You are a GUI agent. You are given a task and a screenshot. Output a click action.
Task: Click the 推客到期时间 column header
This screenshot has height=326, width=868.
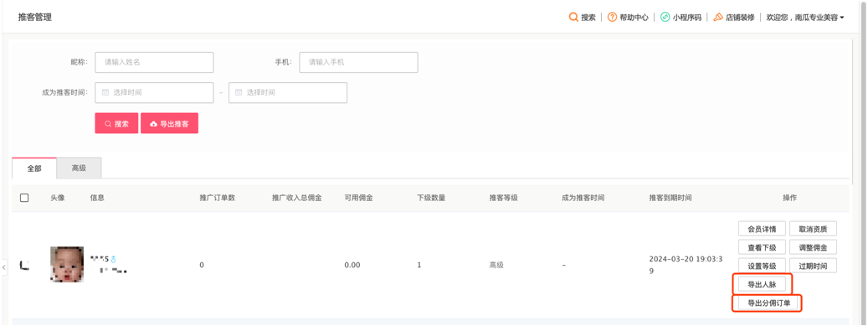(x=670, y=198)
